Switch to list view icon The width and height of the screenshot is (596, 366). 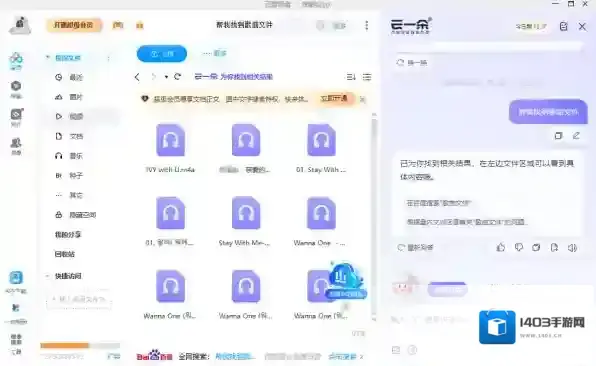[x=367, y=77]
